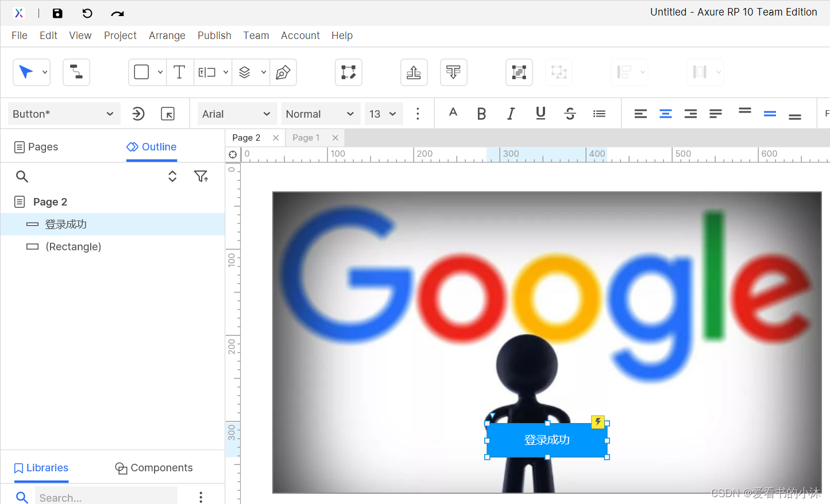Click the Point edit tool
Screen dimensions: 830x504
coord(349,72)
